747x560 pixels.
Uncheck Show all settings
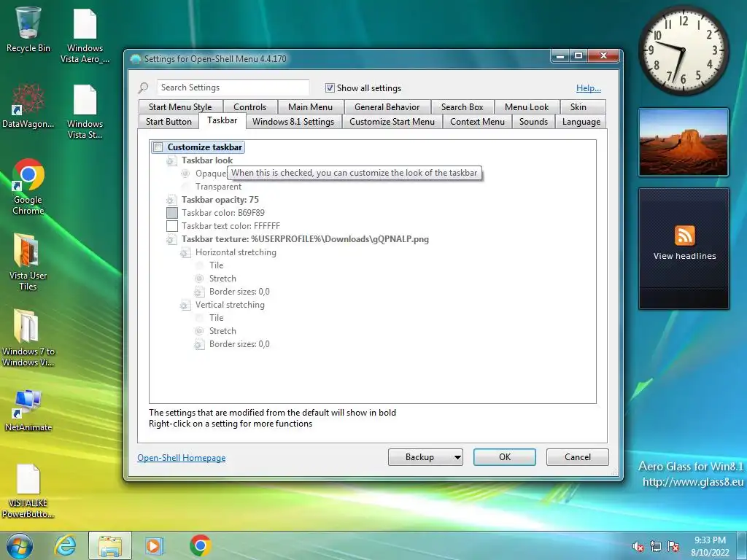[x=330, y=88]
